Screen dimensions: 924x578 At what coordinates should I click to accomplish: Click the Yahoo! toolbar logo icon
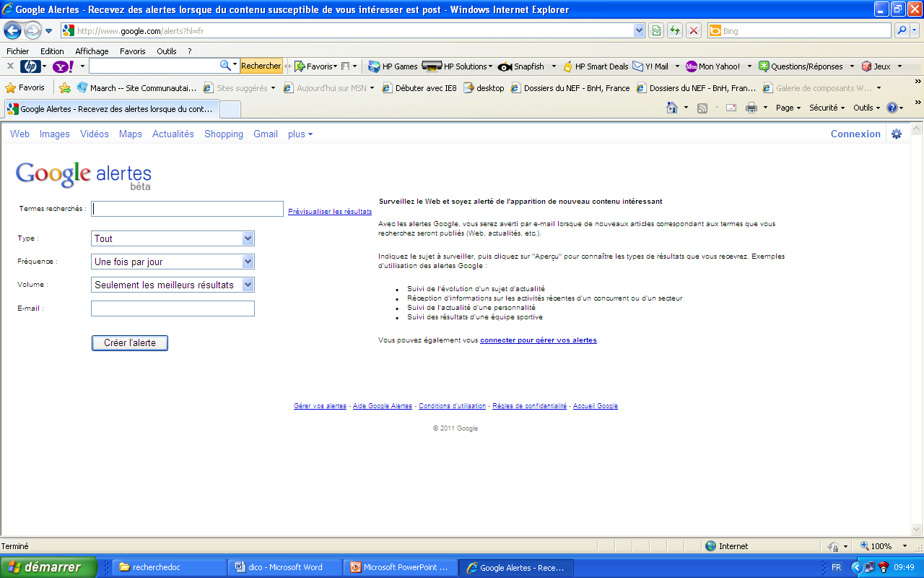pyautogui.click(x=64, y=66)
